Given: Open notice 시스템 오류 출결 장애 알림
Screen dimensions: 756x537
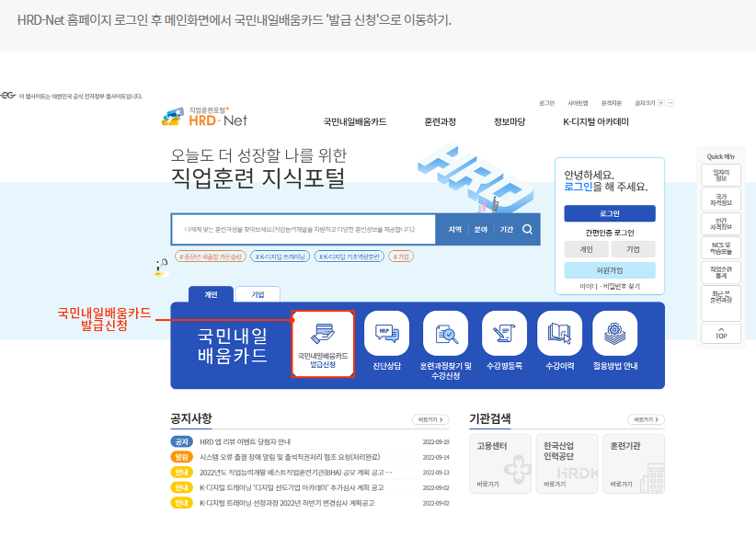Looking at the screenshot, I should tap(290, 457).
